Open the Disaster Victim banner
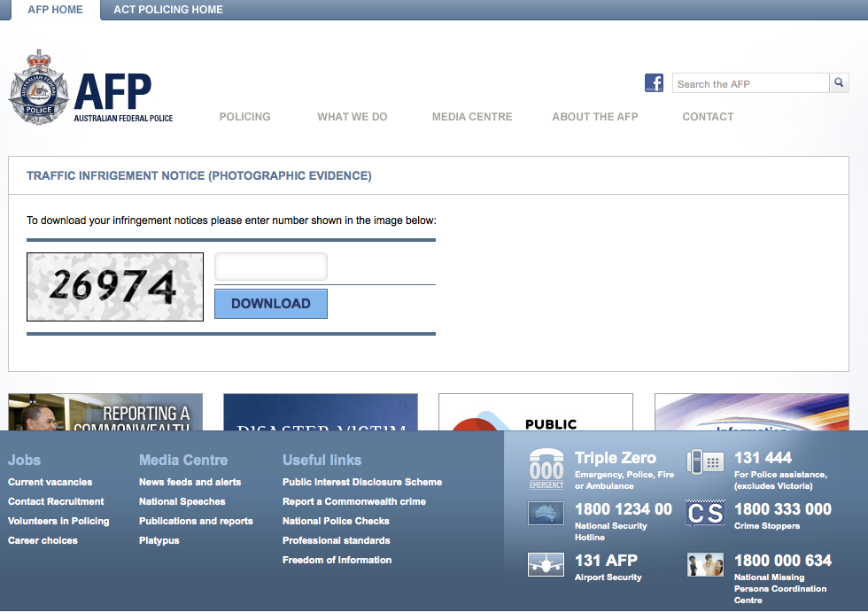This screenshot has height=612, width=868. tap(321, 412)
